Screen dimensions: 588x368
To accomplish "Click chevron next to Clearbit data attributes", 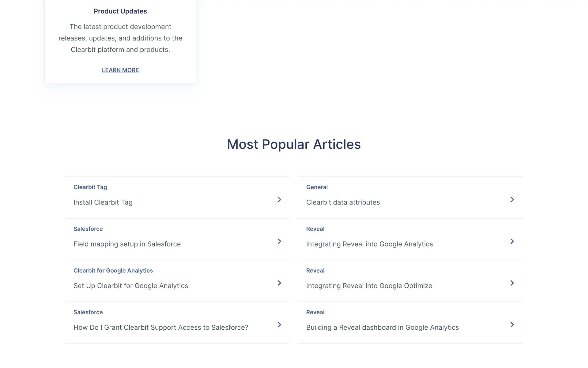I will pyautogui.click(x=512, y=200).
